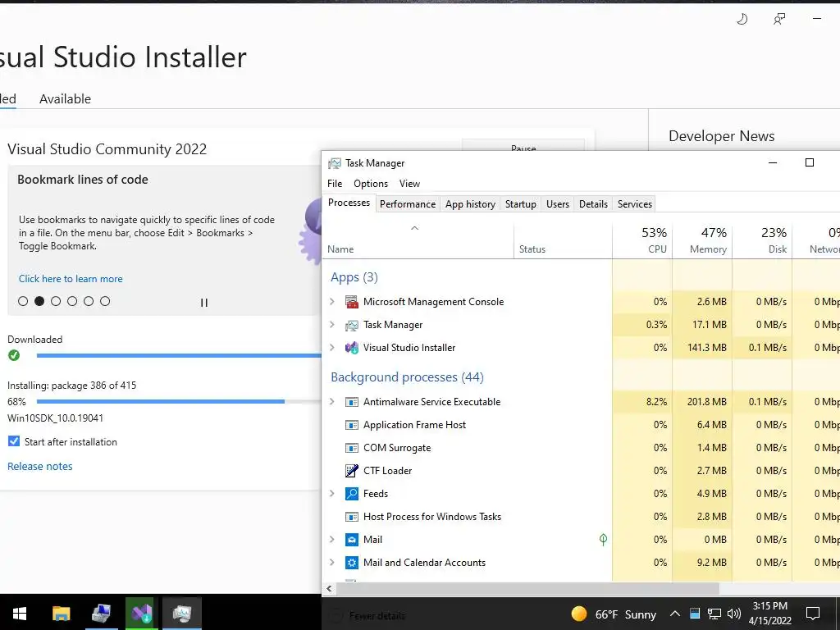Click the Antimalware Service Executable icon
The width and height of the screenshot is (840, 630).
click(x=351, y=402)
